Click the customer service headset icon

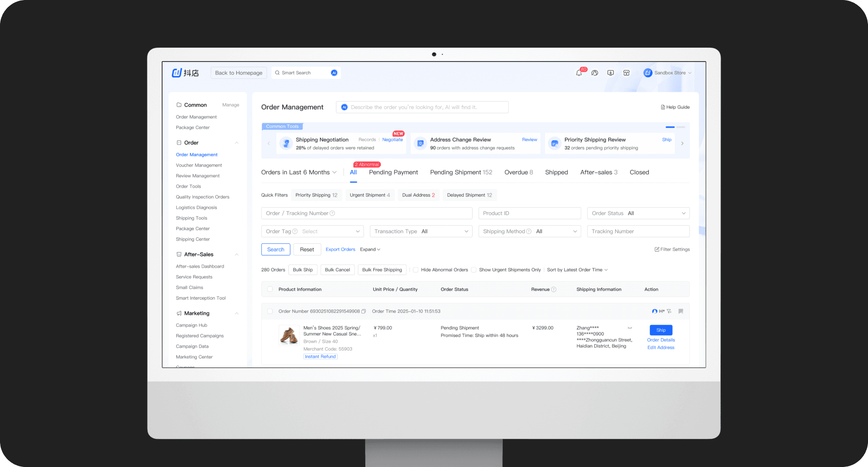[x=595, y=73]
